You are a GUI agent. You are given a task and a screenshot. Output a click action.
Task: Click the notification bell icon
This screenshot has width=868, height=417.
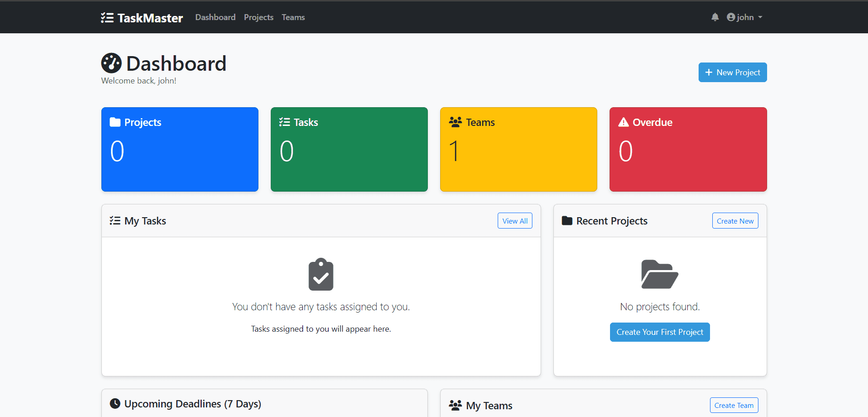[x=715, y=17]
